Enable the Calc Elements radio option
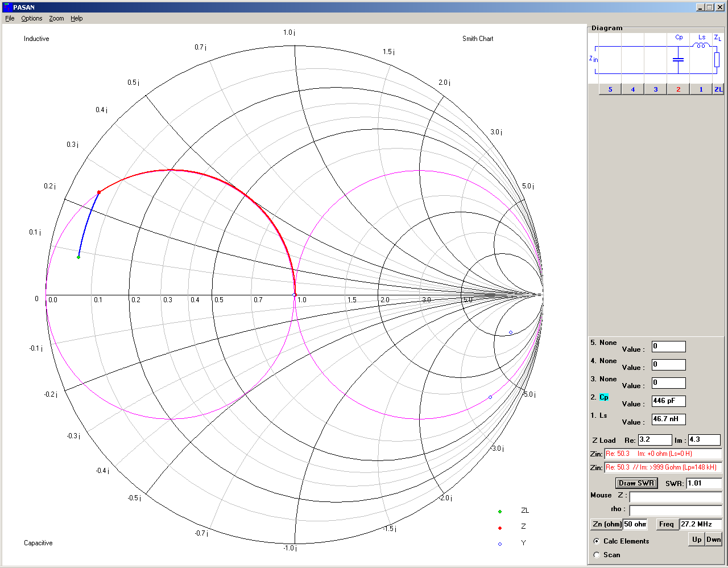This screenshot has height=568, width=728. (x=596, y=541)
